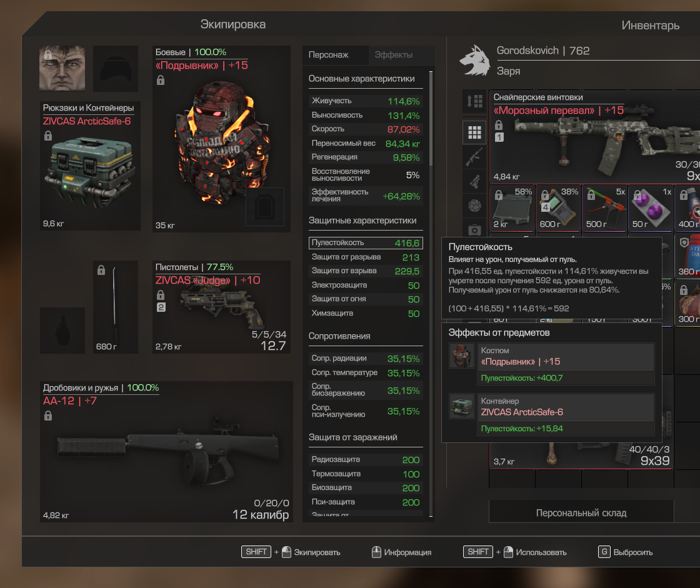Click the Сопр. радиации 35,15% row
The height and width of the screenshot is (588, 700).
click(x=366, y=359)
